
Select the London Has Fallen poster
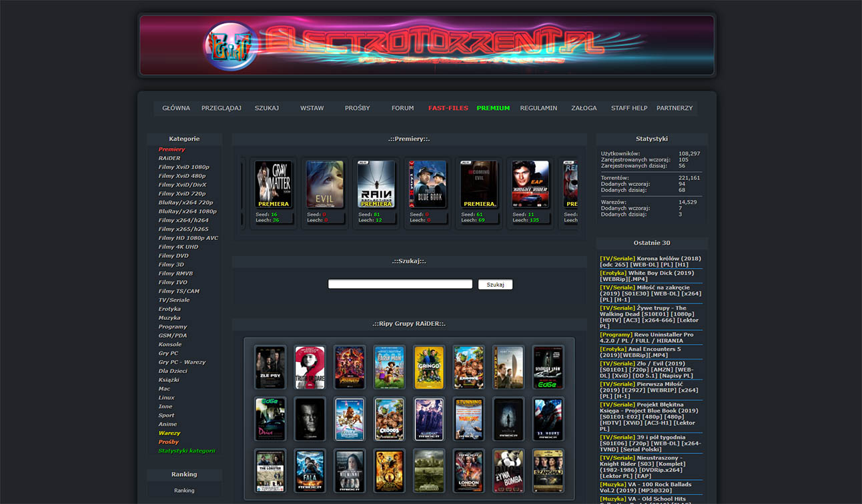tap(468, 471)
